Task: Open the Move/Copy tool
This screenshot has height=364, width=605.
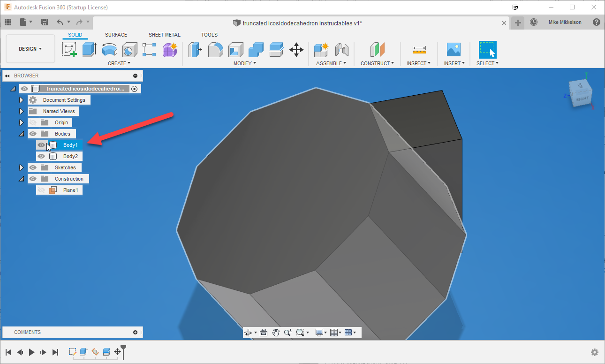Action: pyautogui.click(x=296, y=49)
